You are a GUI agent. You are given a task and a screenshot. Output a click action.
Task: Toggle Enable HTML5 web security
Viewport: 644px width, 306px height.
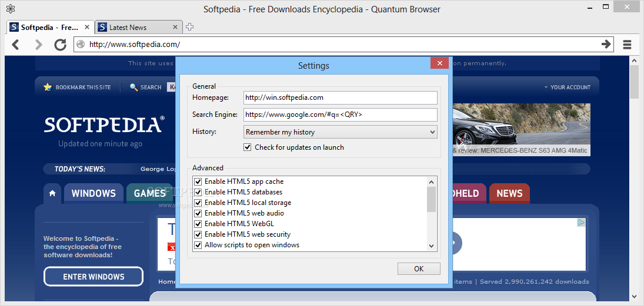coord(198,234)
